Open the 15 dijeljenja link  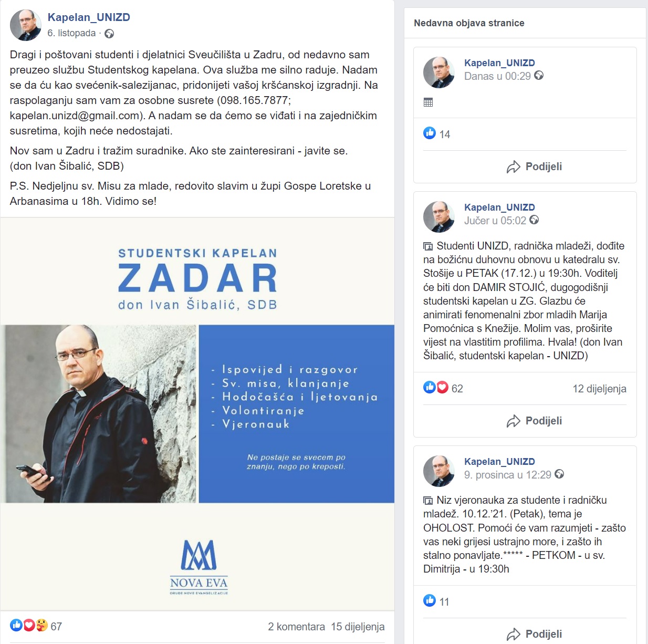358,626
